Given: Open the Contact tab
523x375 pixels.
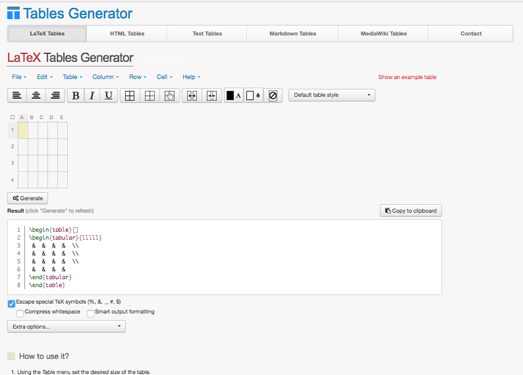Looking at the screenshot, I should 471,34.
